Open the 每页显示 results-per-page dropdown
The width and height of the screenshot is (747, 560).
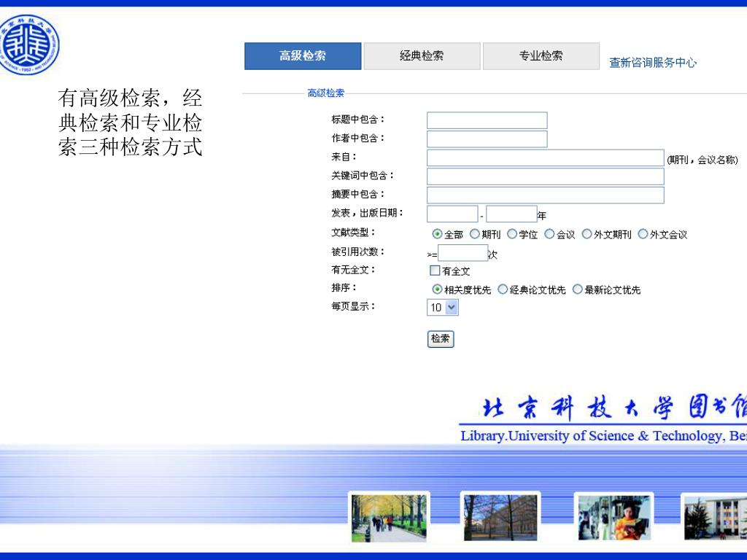[443, 307]
